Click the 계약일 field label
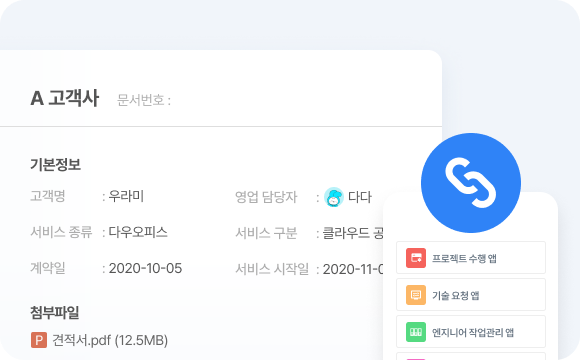580x360 pixels. [48, 268]
